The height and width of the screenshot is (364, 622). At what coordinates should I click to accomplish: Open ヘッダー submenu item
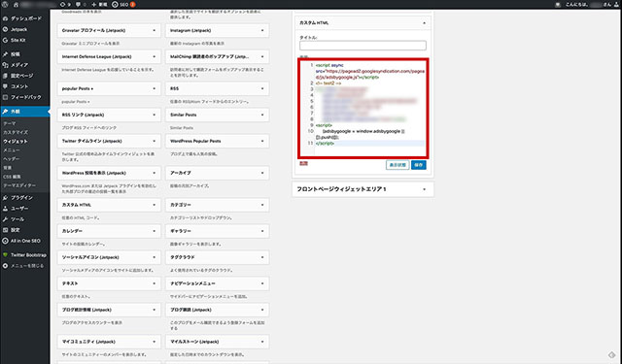[x=12, y=159]
